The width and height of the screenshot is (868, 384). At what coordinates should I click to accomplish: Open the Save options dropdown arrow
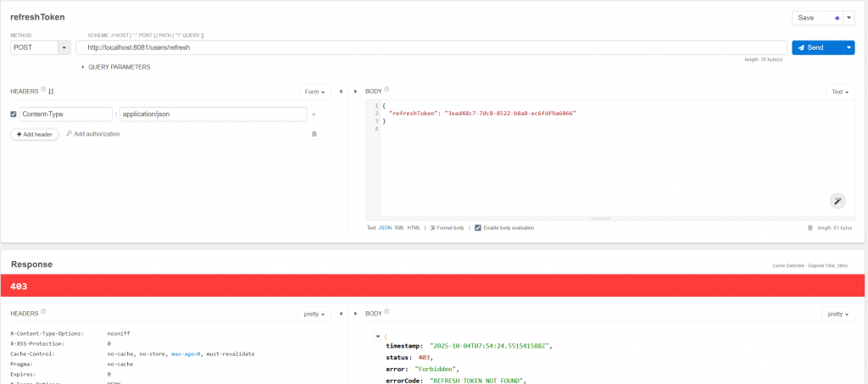click(x=849, y=18)
